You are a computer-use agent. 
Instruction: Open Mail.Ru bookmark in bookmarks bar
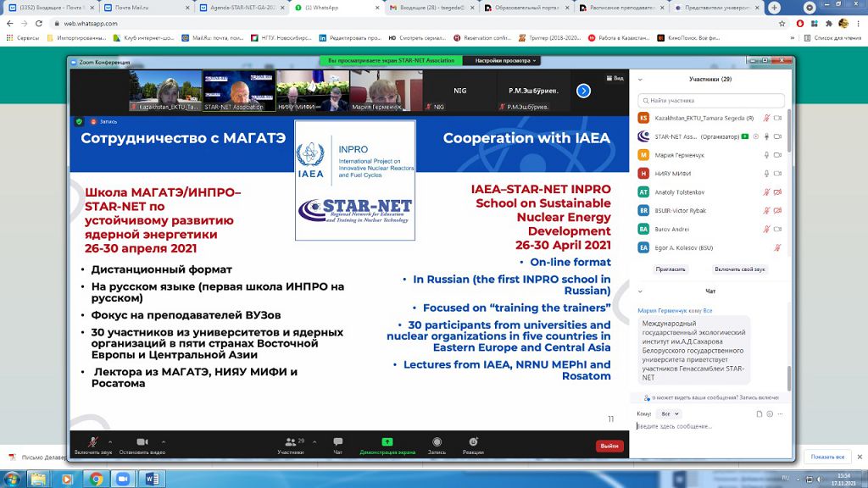(x=213, y=38)
